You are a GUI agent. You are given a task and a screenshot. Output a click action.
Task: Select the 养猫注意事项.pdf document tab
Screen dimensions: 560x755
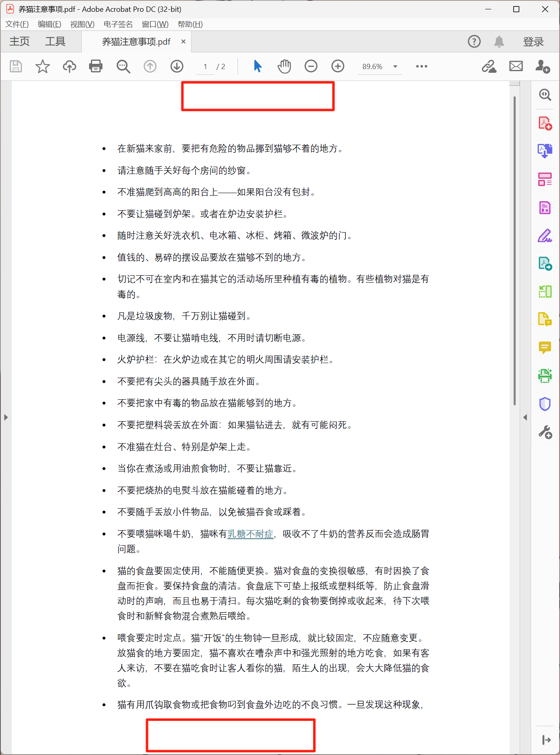(136, 42)
